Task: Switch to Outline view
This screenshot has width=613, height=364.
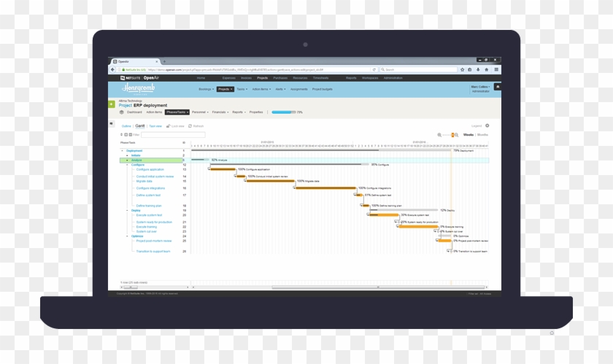Action: [126, 126]
